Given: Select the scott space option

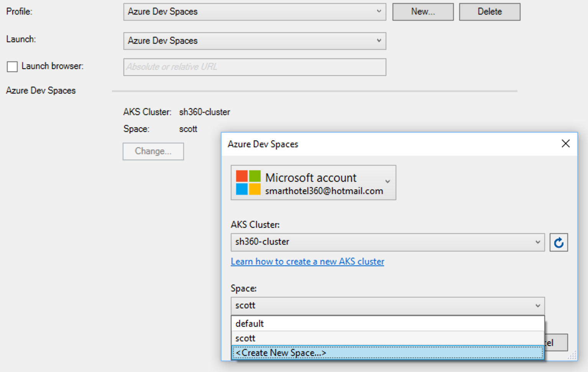Looking at the screenshot, I should coord(388,338).
